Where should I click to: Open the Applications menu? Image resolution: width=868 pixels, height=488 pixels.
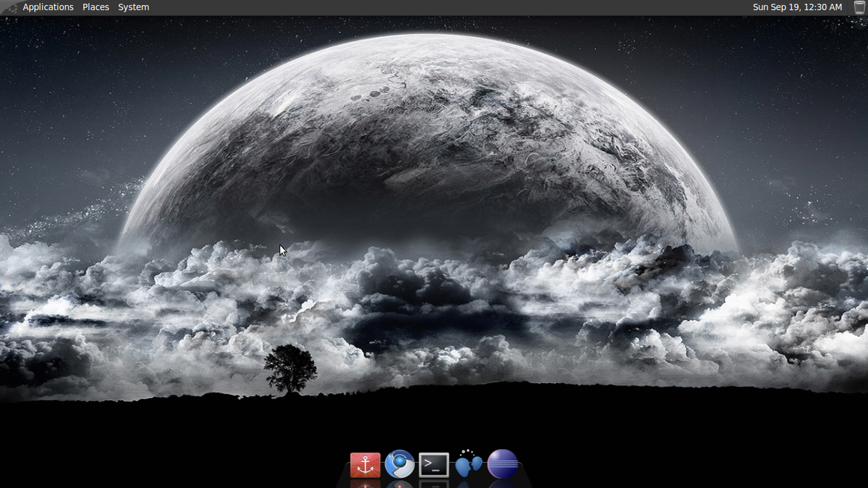(48, 7)
